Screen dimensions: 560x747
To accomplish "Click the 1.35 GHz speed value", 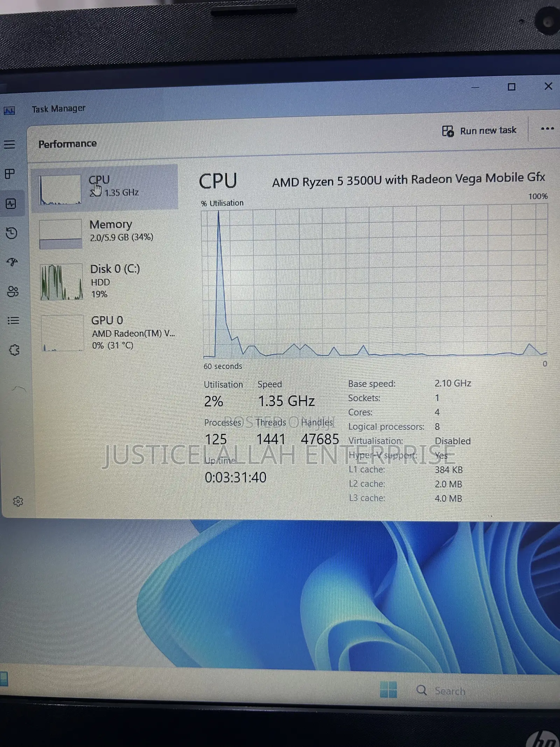I will click(286, 401).
